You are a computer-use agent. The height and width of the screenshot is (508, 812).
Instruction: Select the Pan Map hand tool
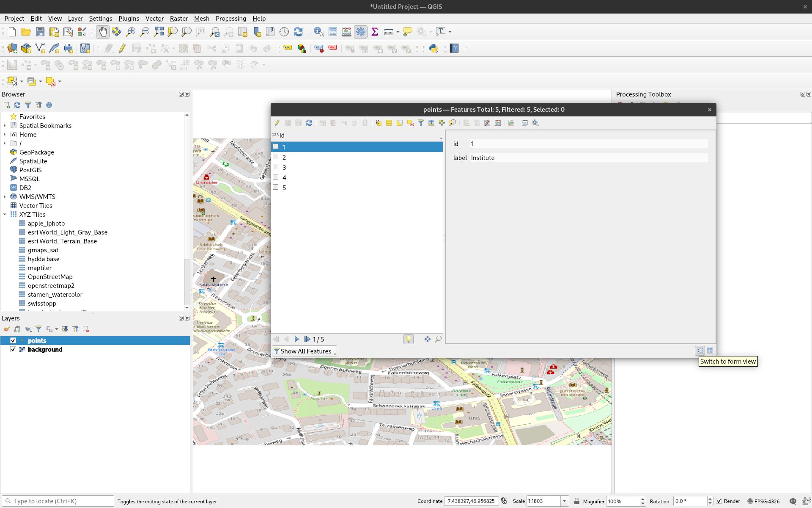[102, 32]
